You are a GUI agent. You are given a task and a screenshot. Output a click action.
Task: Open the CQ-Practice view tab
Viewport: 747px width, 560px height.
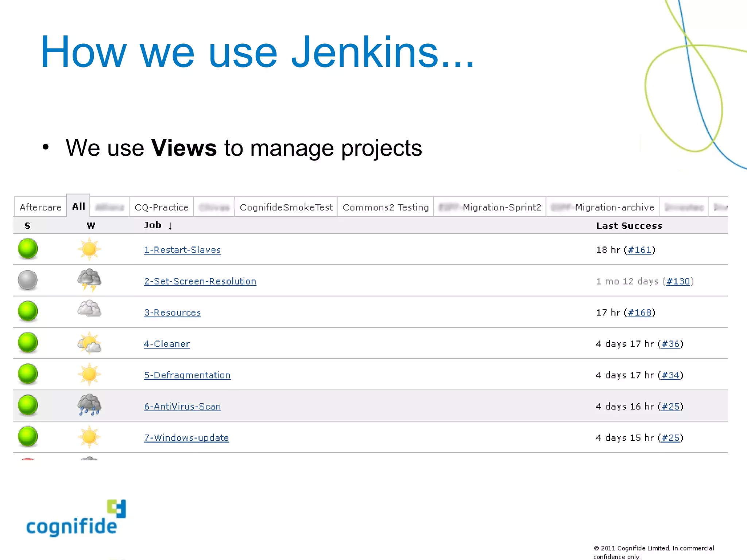pos(162,207)
